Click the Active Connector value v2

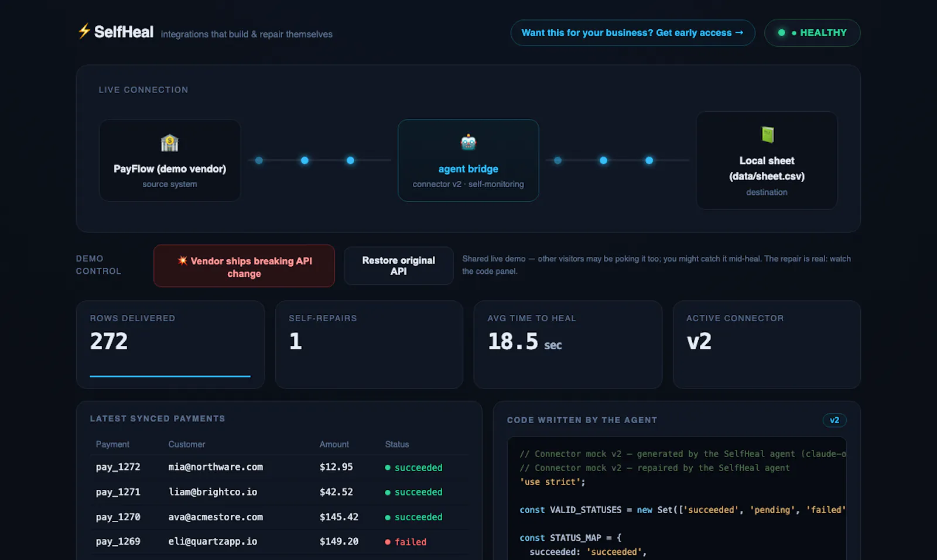click(x=699, y=341)
